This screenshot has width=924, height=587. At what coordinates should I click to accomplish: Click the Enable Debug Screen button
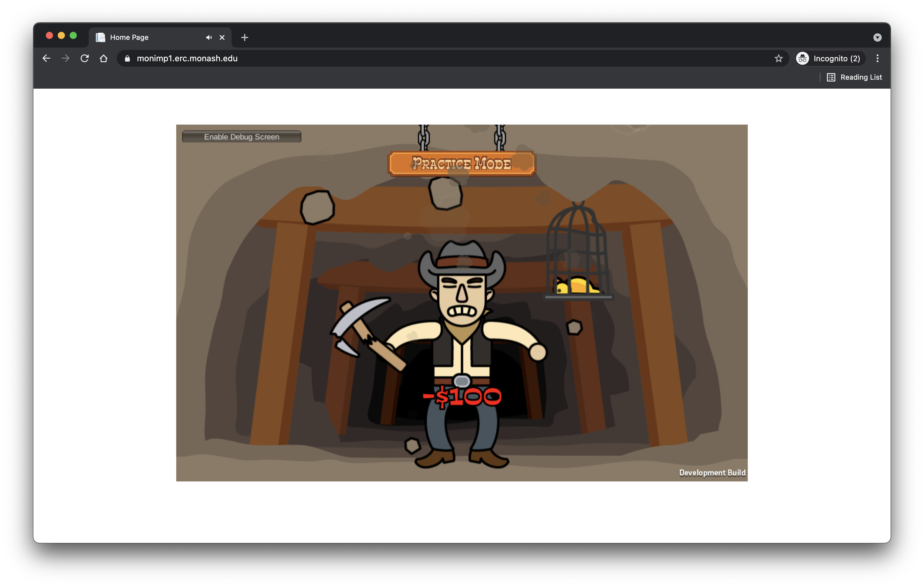pyautogui.click(x=241, y=137)
